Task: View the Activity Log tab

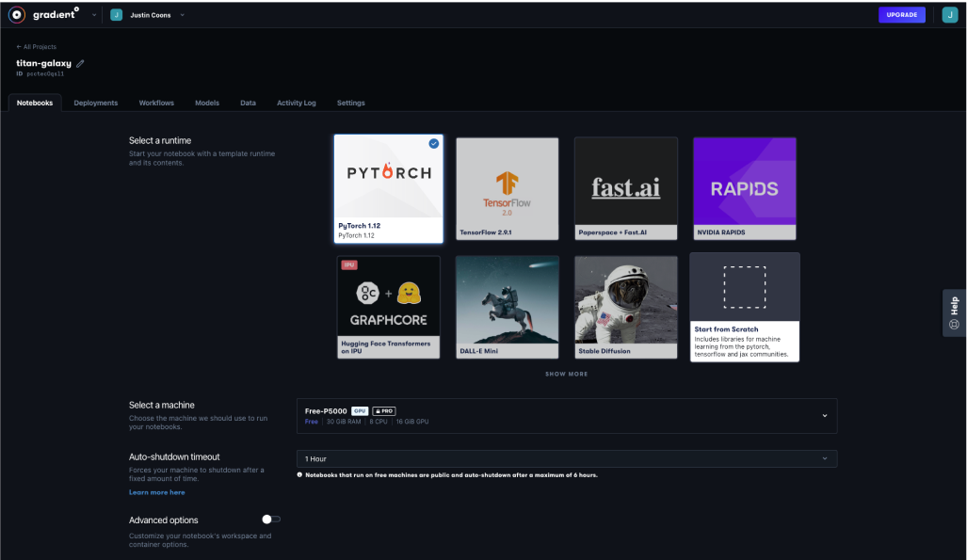Action: coord(296,103)
